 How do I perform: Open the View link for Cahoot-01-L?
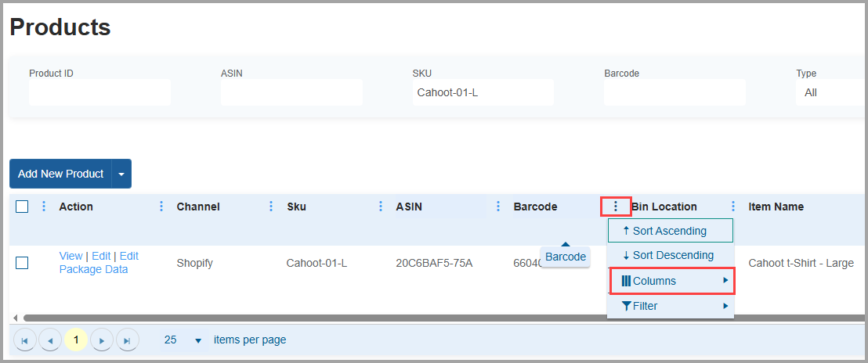pos(71,257)
